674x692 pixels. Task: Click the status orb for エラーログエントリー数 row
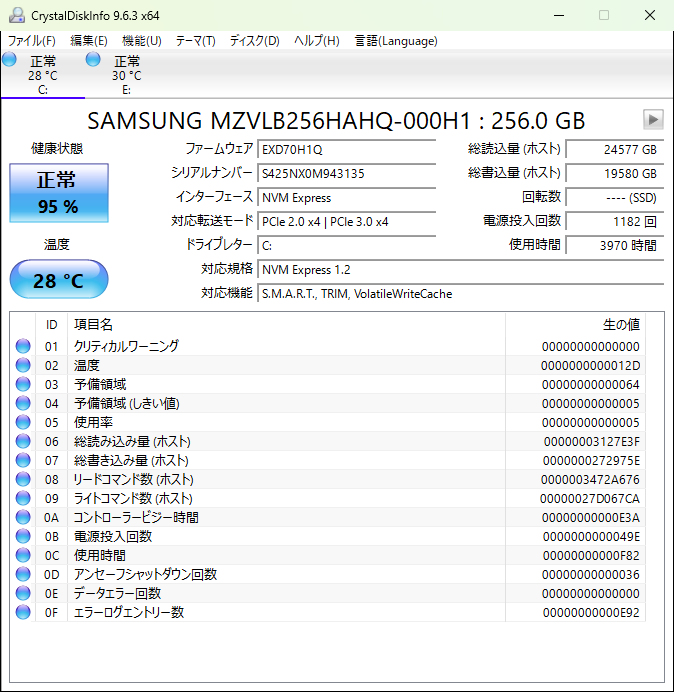23,613
